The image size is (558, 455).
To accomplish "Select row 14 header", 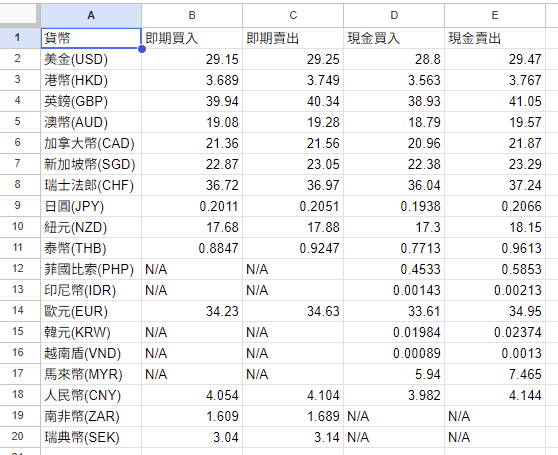I will click(x=18, y=311).
